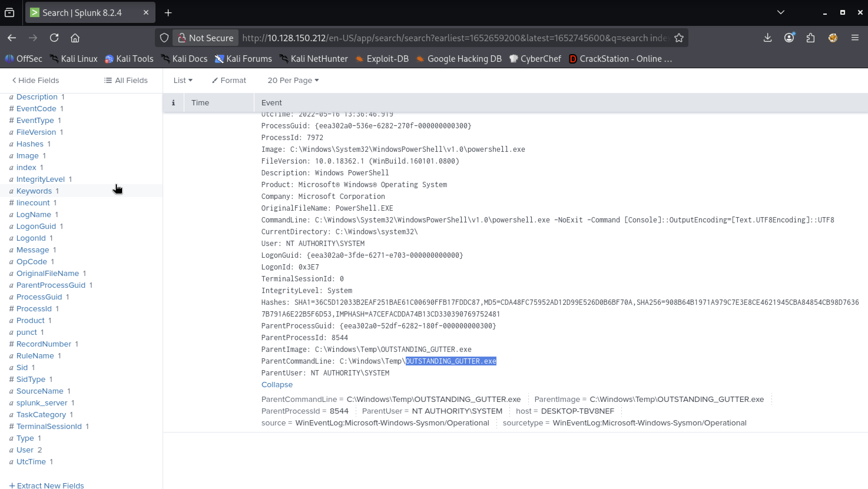Click the info column header icon

[173, 103]
